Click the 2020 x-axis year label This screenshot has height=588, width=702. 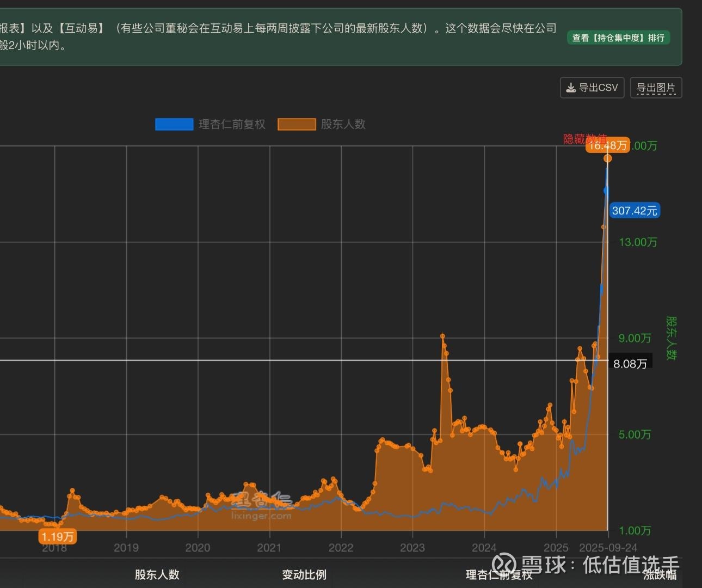[x=198, y=548]
